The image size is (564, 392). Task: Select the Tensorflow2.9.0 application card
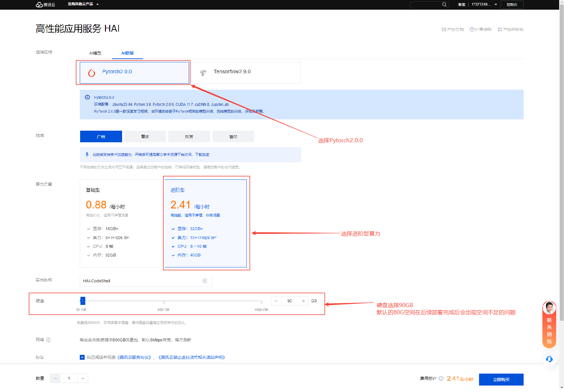coord(246,73)
